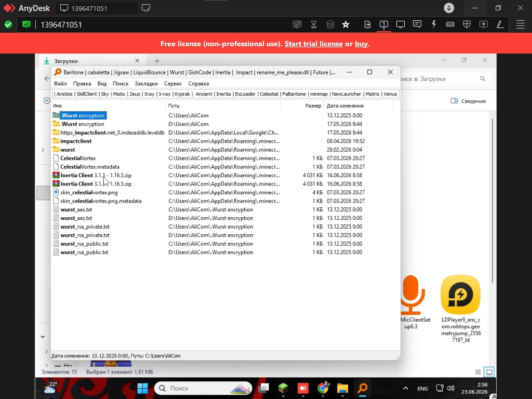Viewport: 532px width, 399px height.
Task: Click the Windows taskbar Поиск search box
Action: [203, 388]
